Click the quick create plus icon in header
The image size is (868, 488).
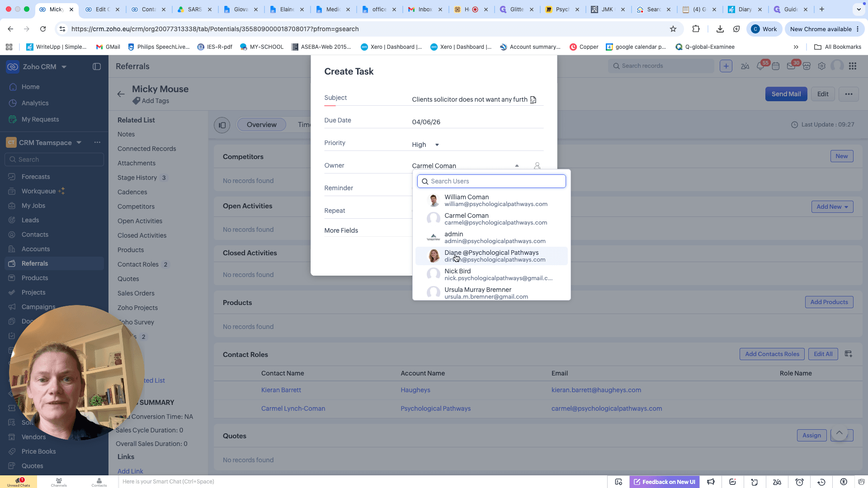[x=726, y=66]
